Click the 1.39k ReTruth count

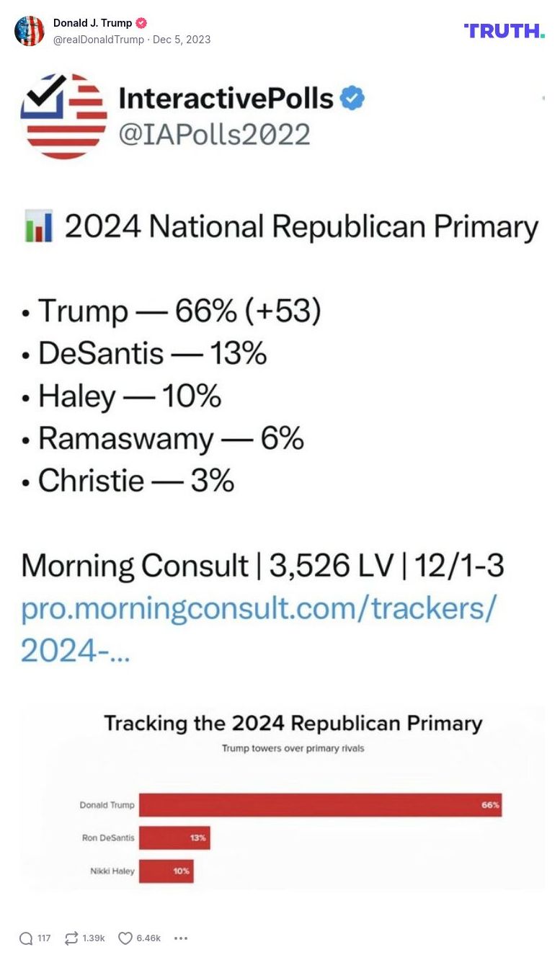(92, 938)
